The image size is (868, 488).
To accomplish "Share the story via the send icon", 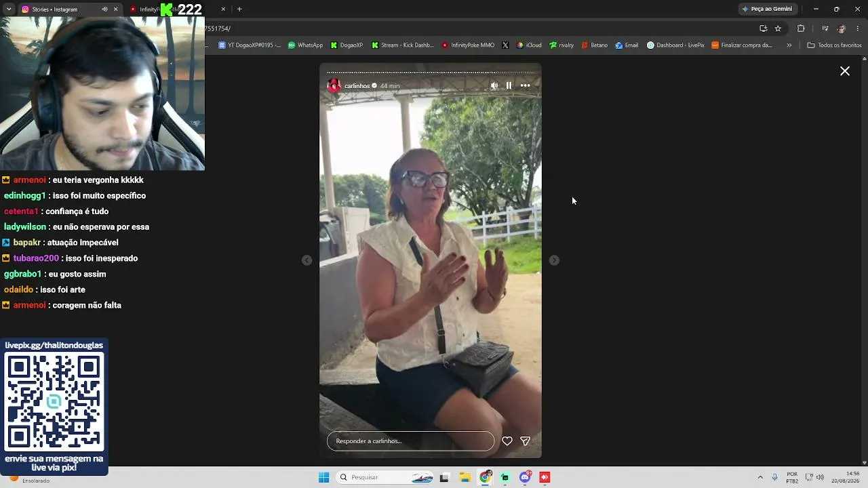I will coord(525,441).
